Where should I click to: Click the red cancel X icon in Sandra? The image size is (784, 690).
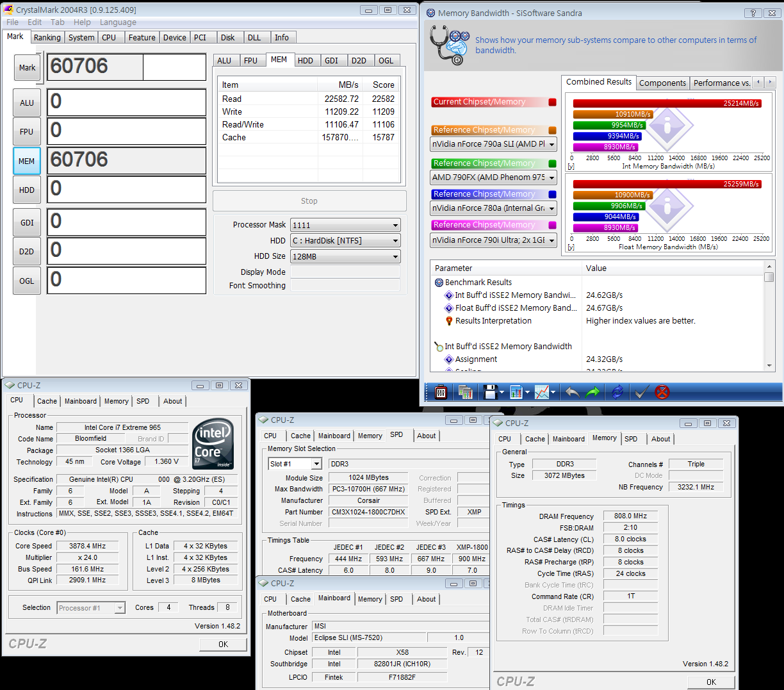coord(662,392)
